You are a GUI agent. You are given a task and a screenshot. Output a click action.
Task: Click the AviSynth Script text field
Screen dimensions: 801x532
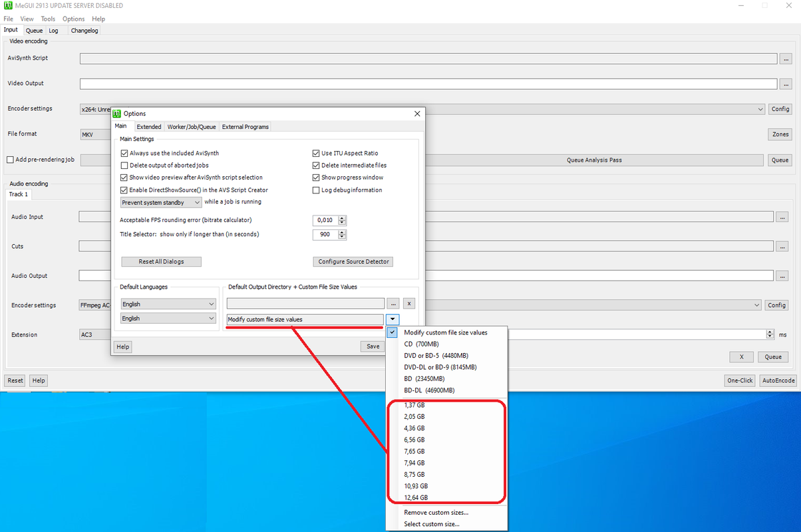coord(428,59)
